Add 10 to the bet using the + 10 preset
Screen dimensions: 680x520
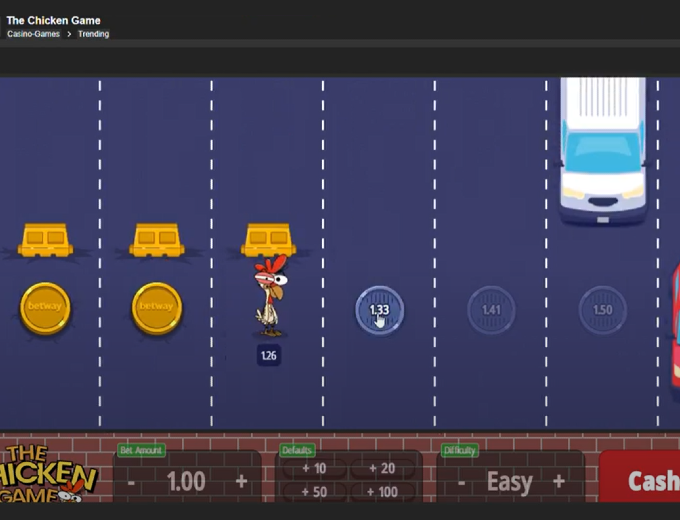[x=314, y=469]
